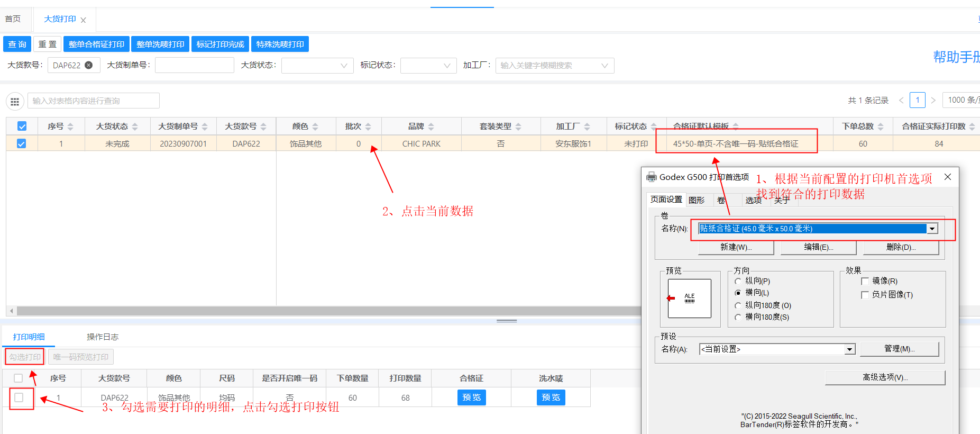Click 预览 button under 合格证 column
The height and width of the screenshot is (434, 980).
471,397
